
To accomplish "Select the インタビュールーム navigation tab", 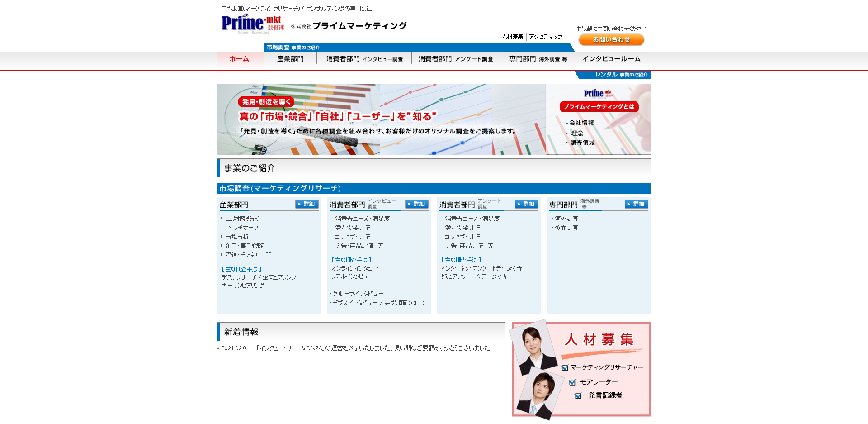I will coord(611,59).
